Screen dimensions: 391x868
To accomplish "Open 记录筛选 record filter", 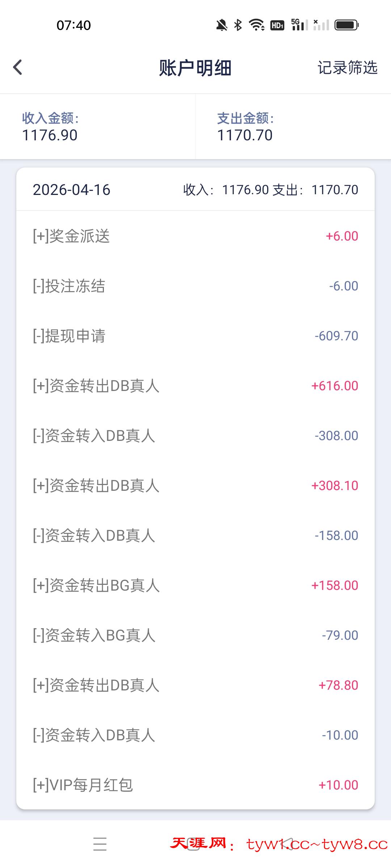I will (x=347, y=68).
